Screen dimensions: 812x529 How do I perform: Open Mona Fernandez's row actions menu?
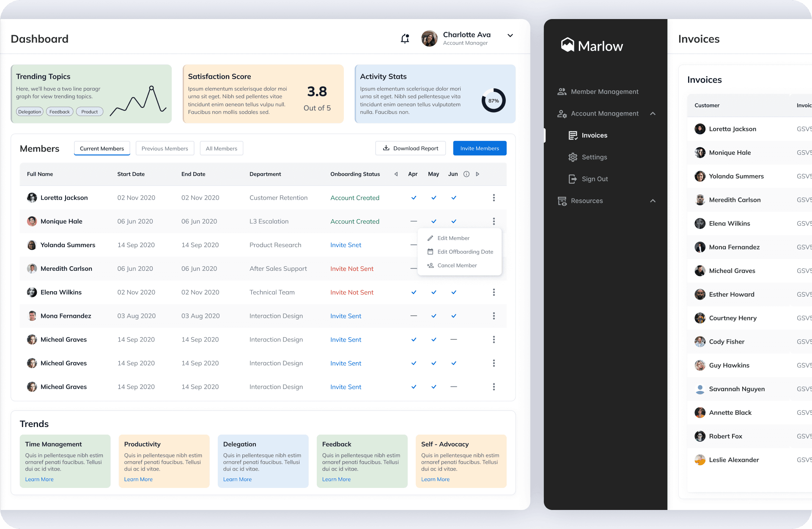click(494, 316)
